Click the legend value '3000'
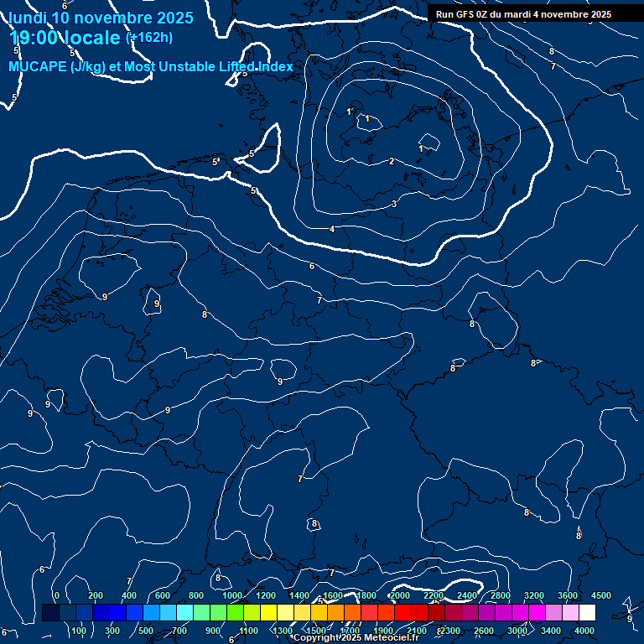Image resolution: width=644 pixels, height=644 pixels. 517,631
